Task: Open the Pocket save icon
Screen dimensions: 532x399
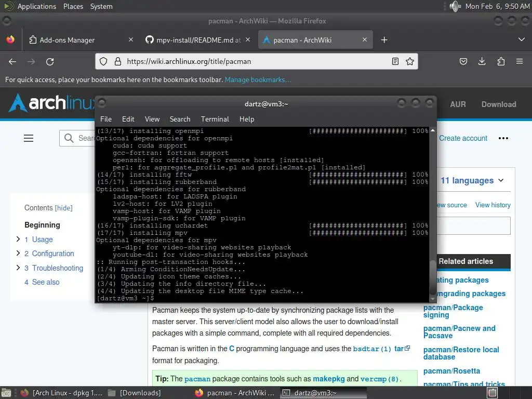Action: click(x=463, y=61)
